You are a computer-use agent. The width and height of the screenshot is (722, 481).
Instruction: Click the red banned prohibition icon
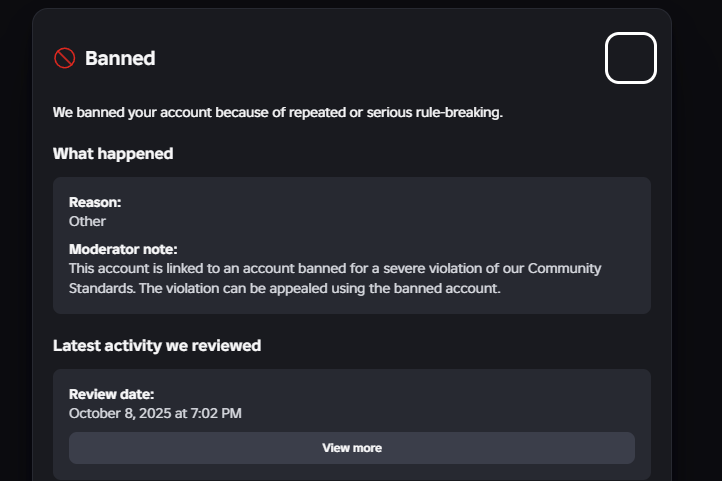(64, 58)
